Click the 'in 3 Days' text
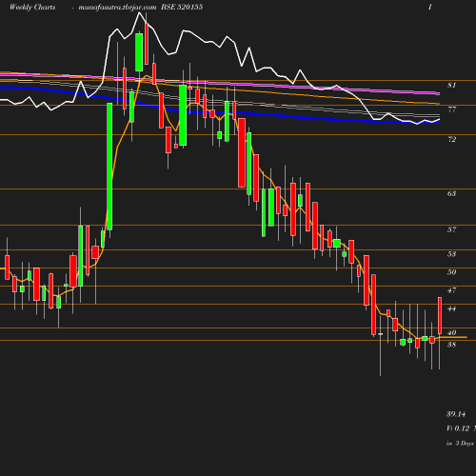476x476 pixels. [x=460, y=444]
